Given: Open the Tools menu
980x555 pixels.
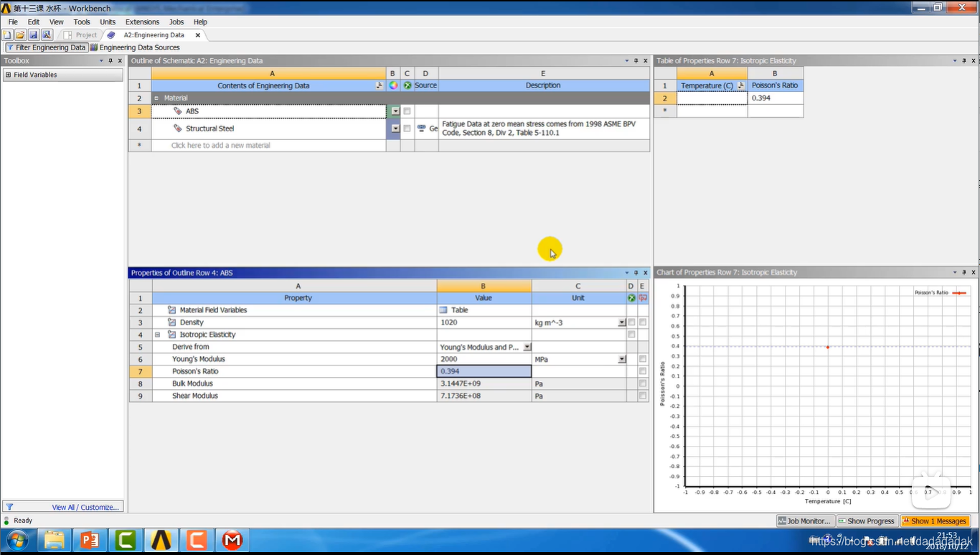Looking at the screenshot, I should pyautogui.click(x=82, y=22).
